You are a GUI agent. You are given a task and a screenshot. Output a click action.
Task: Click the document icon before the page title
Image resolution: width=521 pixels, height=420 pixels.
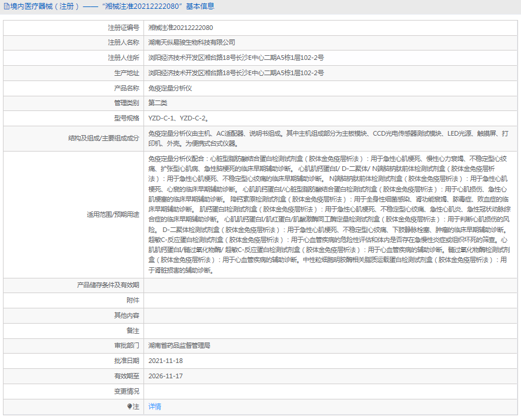(x=6, y=6)
